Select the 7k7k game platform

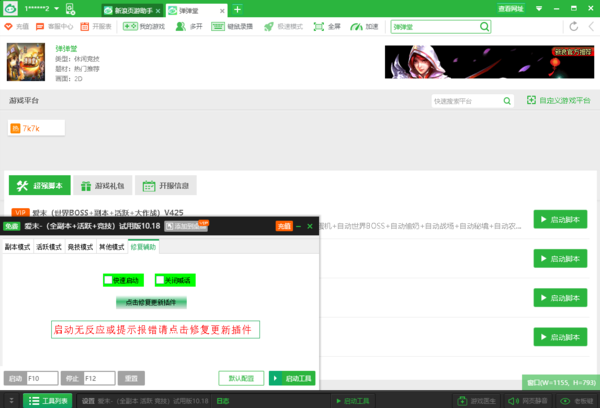coord(36,128)
